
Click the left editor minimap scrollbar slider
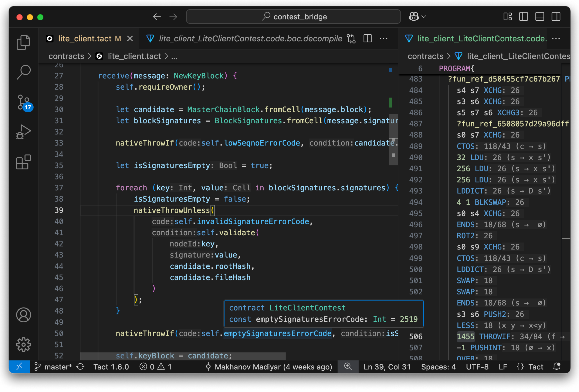(393, 139)
